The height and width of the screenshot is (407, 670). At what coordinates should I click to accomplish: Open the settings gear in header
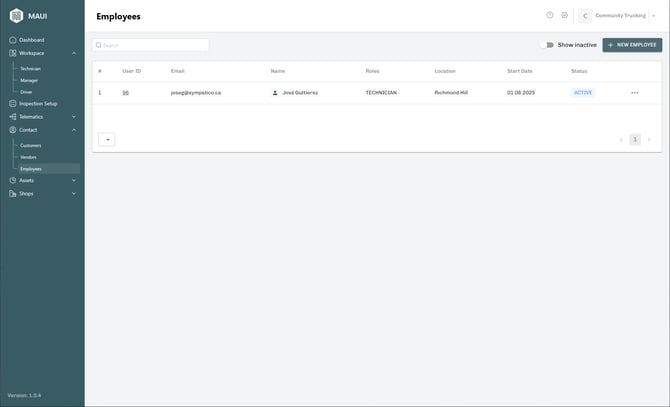tap(564, 15)
